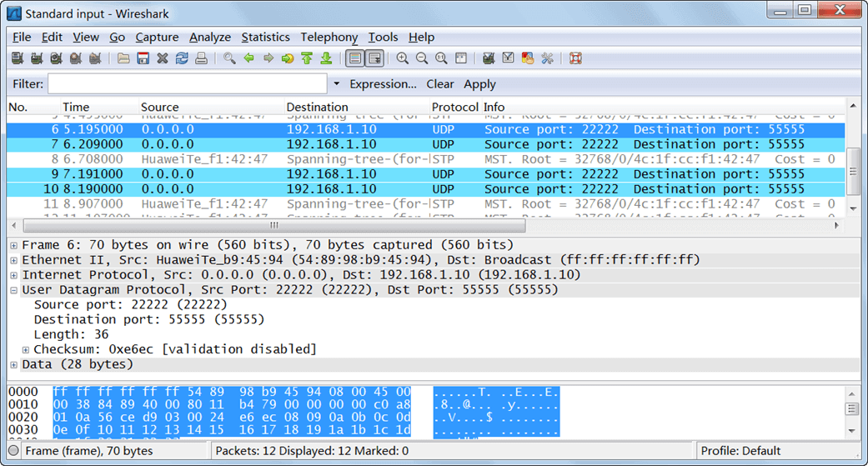This screenshot has height=466, width=868.
Task: Reset zoom to normal size 1:1
Action: tap(441, 58)
